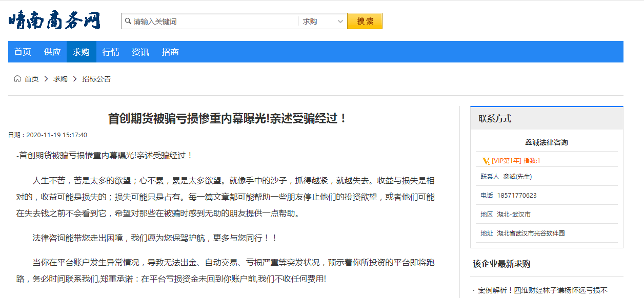The image size is (644, 298).
Task: Click paragraph starting 当你在平台账户发生异常情况
Action: pyautogui.click(x=226, y=271)
